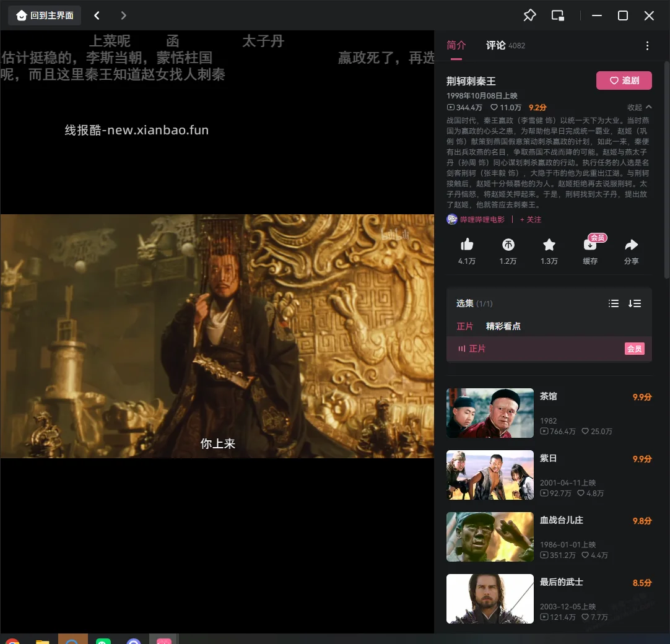Viewport: 670px width, 644px height.
Task: Select the 正片 episode tab
Action: pos(465,326)
